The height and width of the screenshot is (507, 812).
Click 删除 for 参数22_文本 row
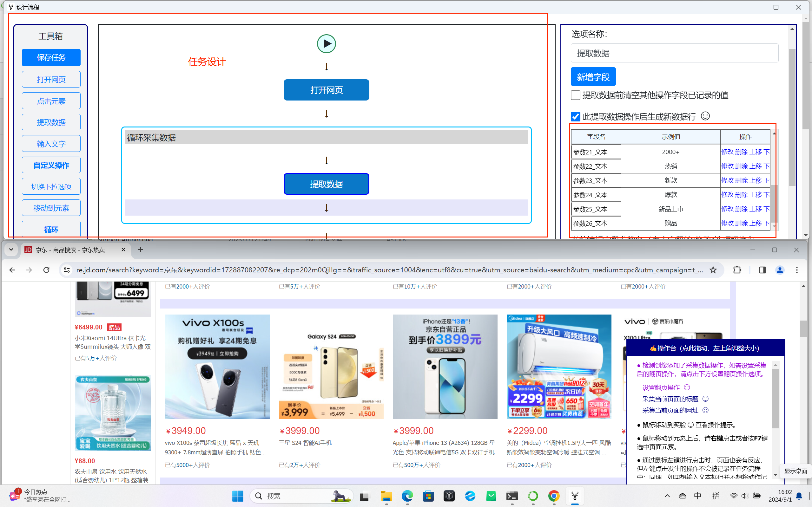tap(741, 166)
